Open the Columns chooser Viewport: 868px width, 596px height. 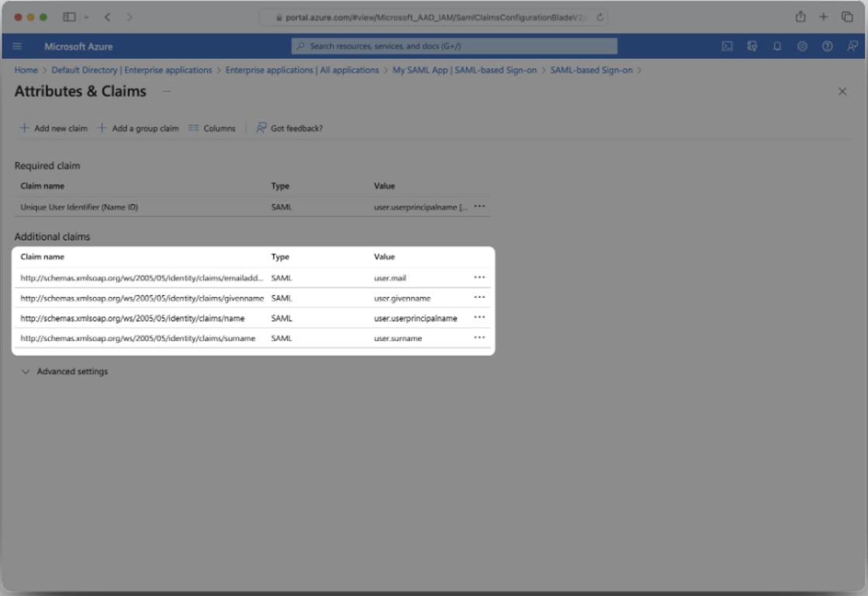[212, 128]
